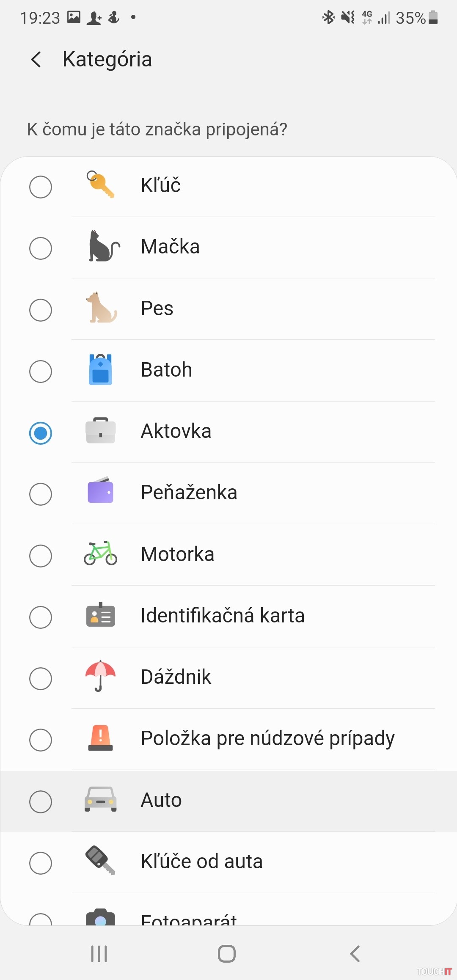
Task: Tap the green bicycle icon
Action: (x=101, y=553)
